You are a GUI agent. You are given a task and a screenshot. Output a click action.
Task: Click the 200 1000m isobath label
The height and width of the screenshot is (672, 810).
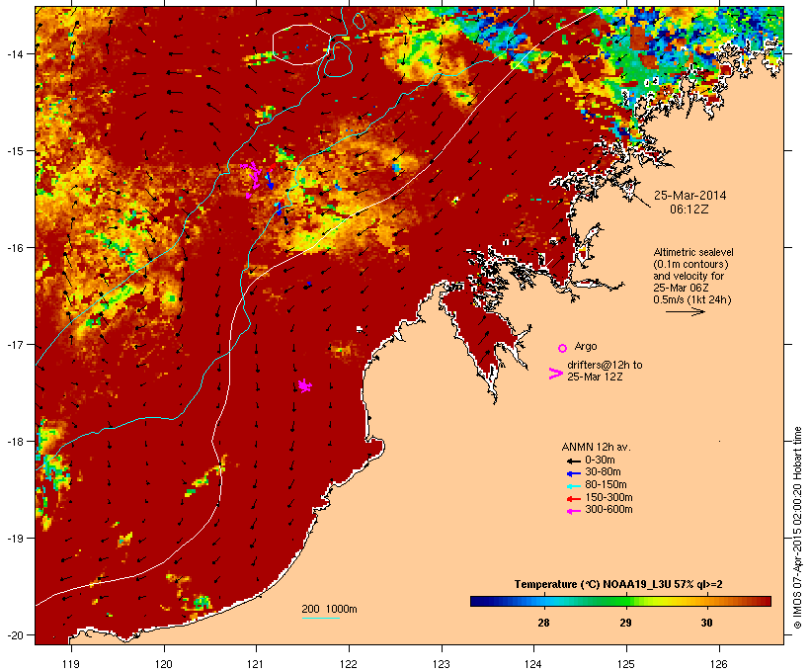[329, 609]
